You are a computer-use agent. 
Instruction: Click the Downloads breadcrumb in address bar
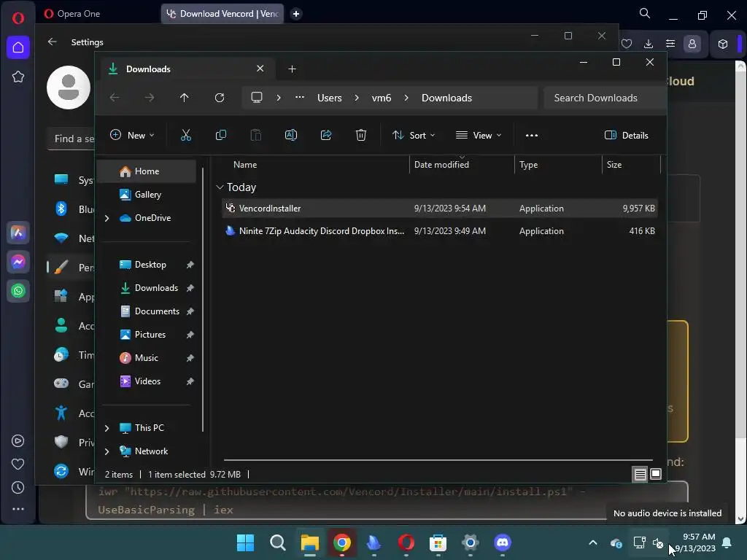(x=447, y=98)
